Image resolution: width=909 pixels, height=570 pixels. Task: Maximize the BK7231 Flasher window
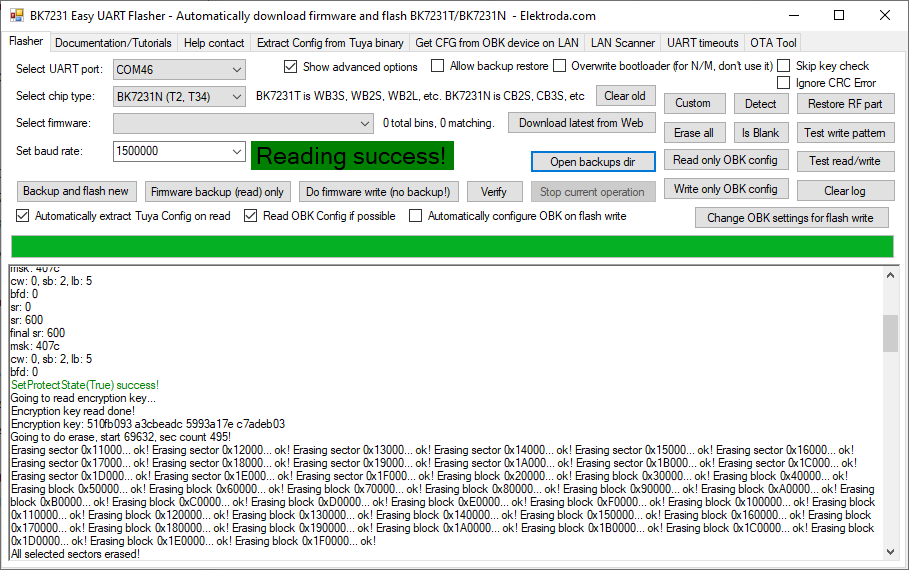pos(839,16)
